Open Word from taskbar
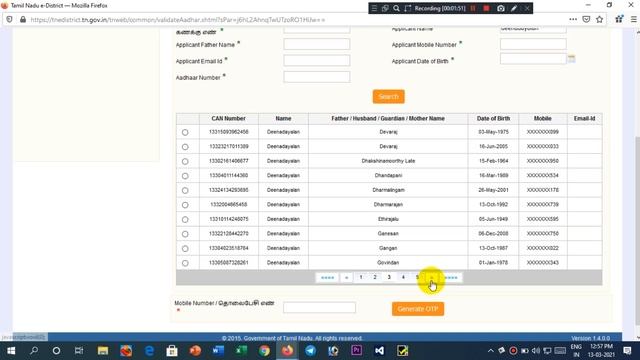The height and width of the screenshot is (360, 640). [x=218, y=351]
